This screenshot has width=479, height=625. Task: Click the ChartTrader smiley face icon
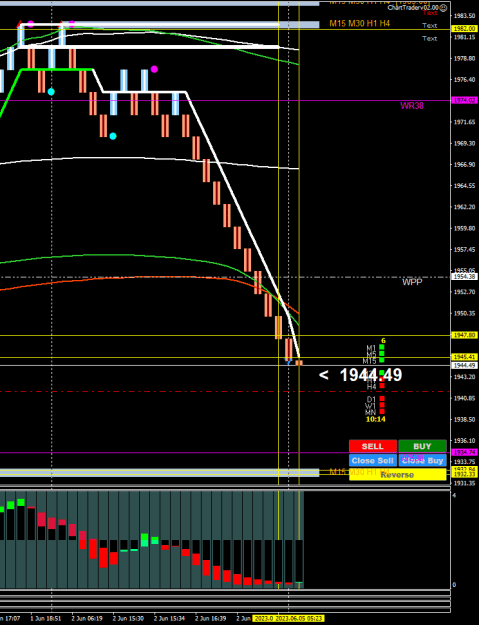click(x=443, y=8)
